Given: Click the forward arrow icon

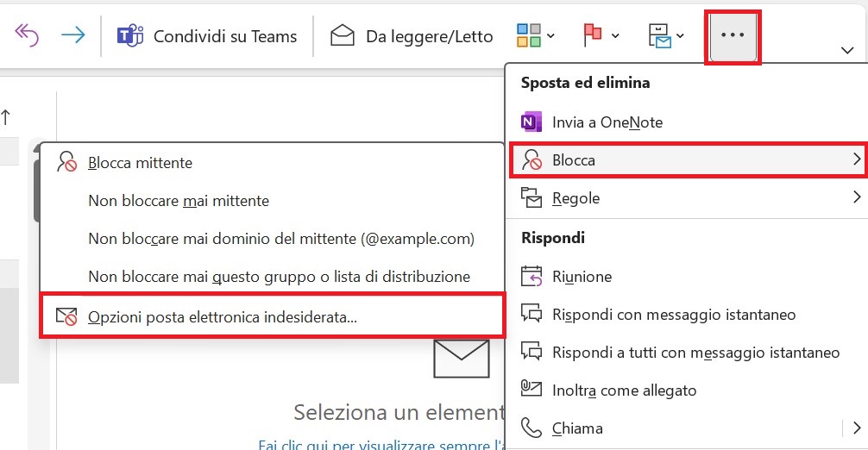Looking at the screenshot, I should (73, 36).
